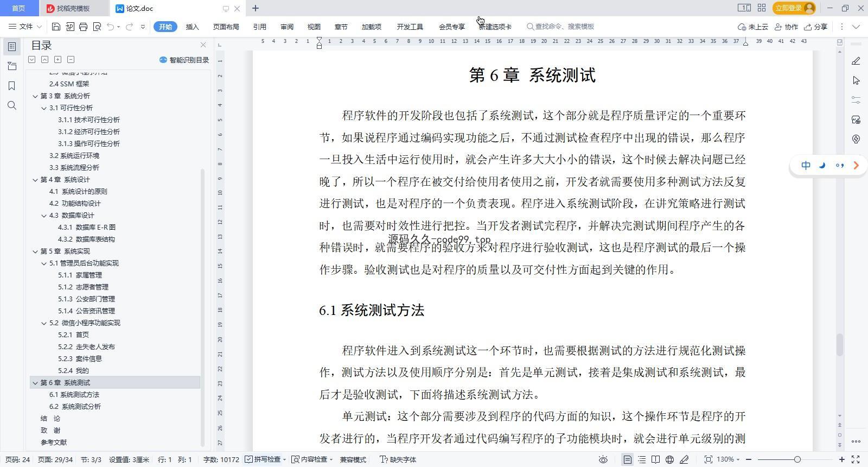The height and width of the screenshot is (467, 868).
Task: Go to 首页 tab
Action: [x=18, y=8]
